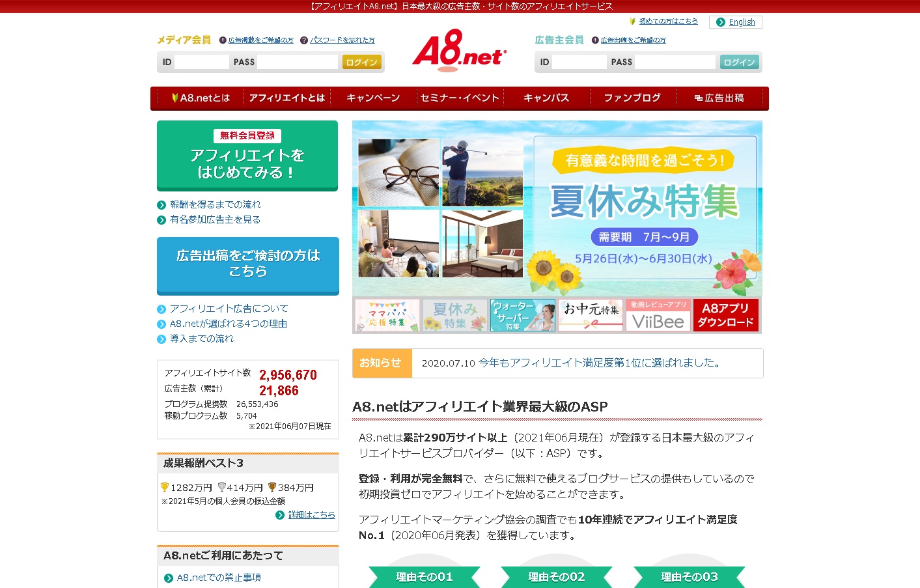Click the ママパパ応援特集 thumbnail
Image resolution: width=920 pixels, height=588 pixels.
(387, 315)
